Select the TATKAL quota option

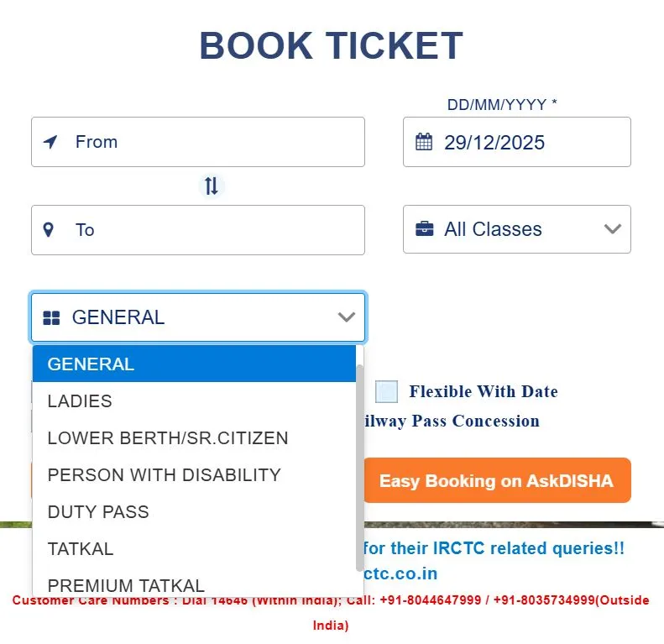(x=81, y=549)
